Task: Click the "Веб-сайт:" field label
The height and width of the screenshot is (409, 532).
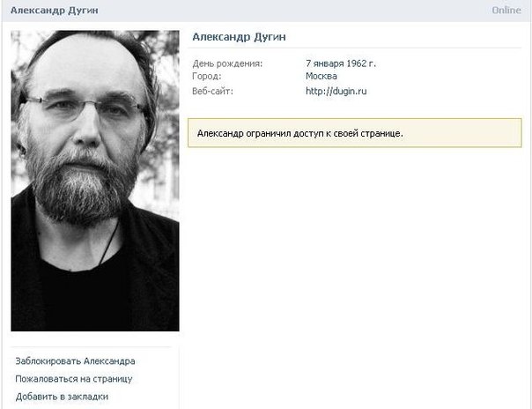Action: 212,91
